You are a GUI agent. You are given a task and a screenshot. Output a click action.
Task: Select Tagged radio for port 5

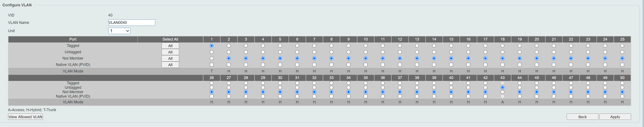(x=280, y=46)
